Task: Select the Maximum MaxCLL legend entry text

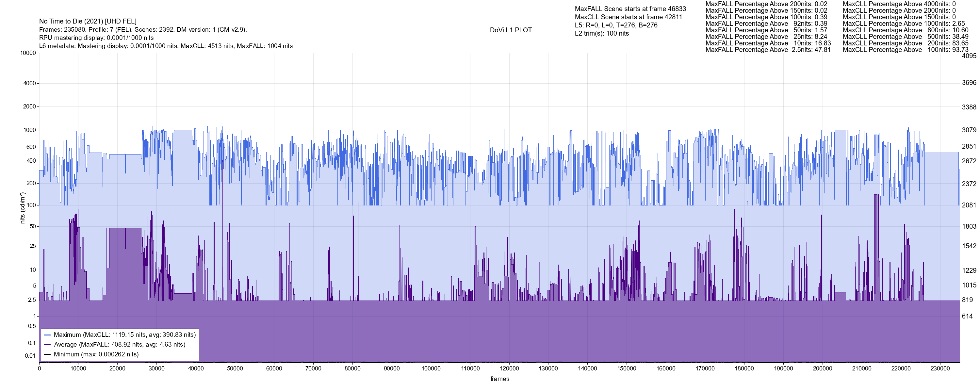Action: [124, 335]
